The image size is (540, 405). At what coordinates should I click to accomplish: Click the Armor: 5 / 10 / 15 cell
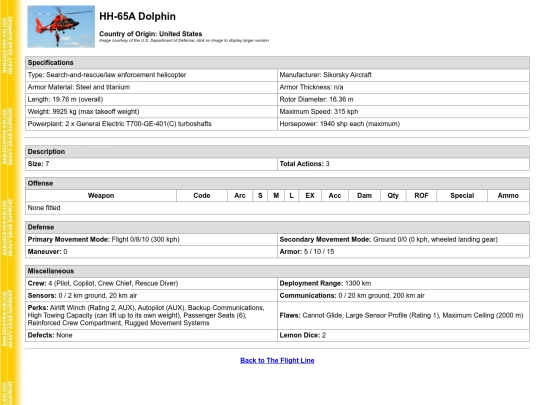click(x=403, y=252)
